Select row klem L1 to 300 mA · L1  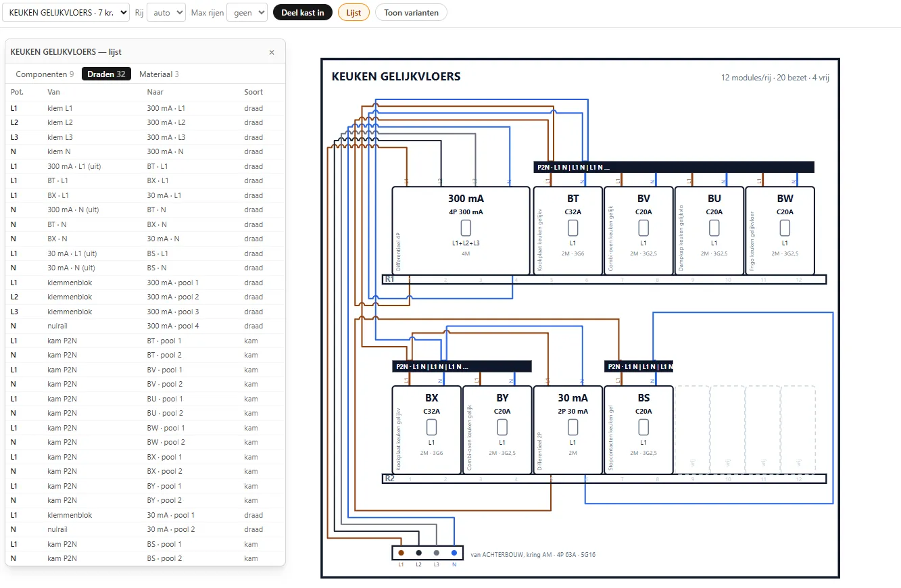tap(145, 108)
